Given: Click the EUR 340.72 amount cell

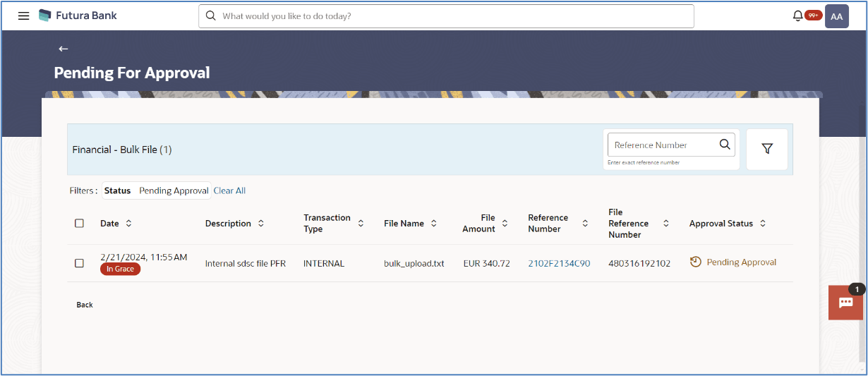Looking at the screenshot, I should tap(486, 263).
